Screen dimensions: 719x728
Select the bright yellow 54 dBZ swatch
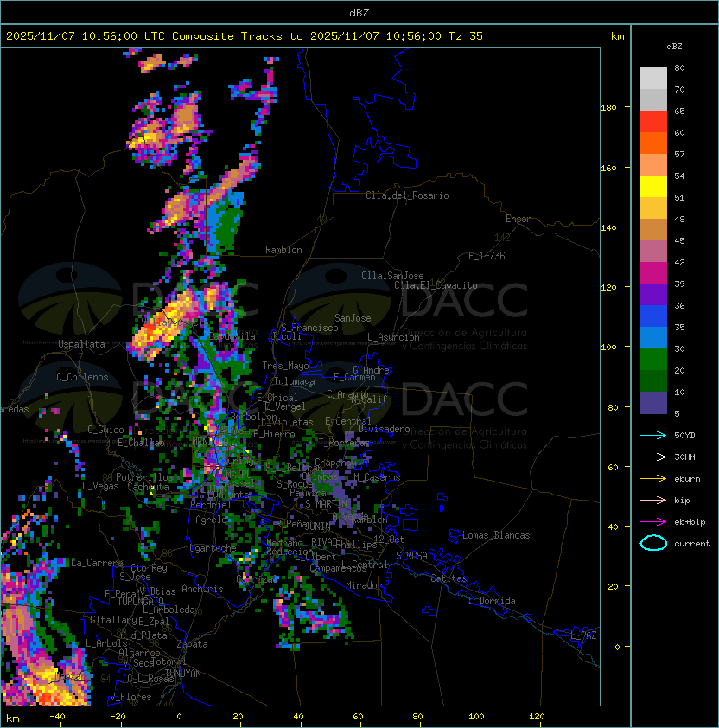coord(653,187)
